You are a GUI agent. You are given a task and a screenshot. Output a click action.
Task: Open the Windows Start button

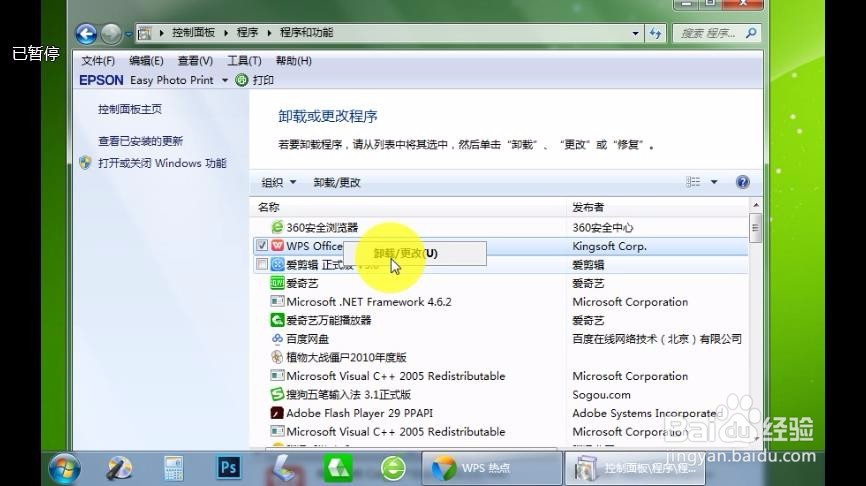pos(65,468)
